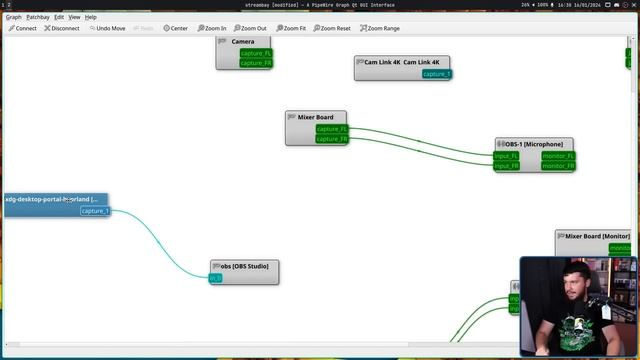The width and height of the screenshot is (640, 360).
Task: Open the Patchbay menu
Action: pos(38,17)
